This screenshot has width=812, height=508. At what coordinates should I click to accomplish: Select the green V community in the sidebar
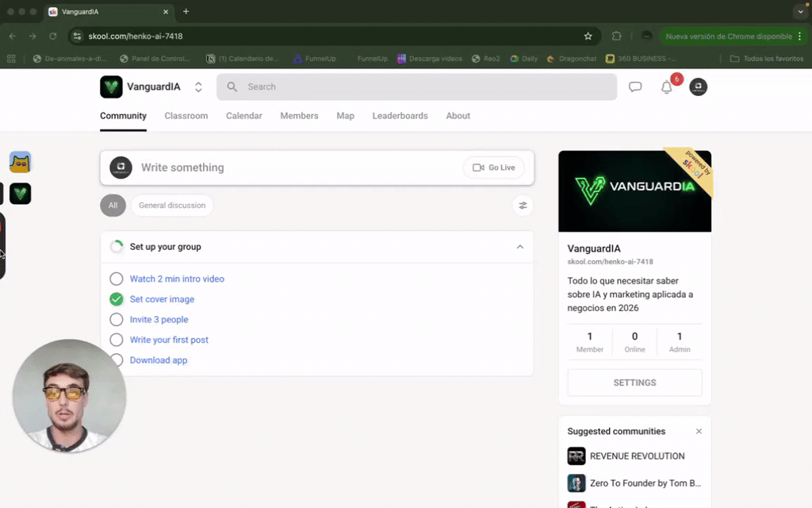click(x=20, y=194)
